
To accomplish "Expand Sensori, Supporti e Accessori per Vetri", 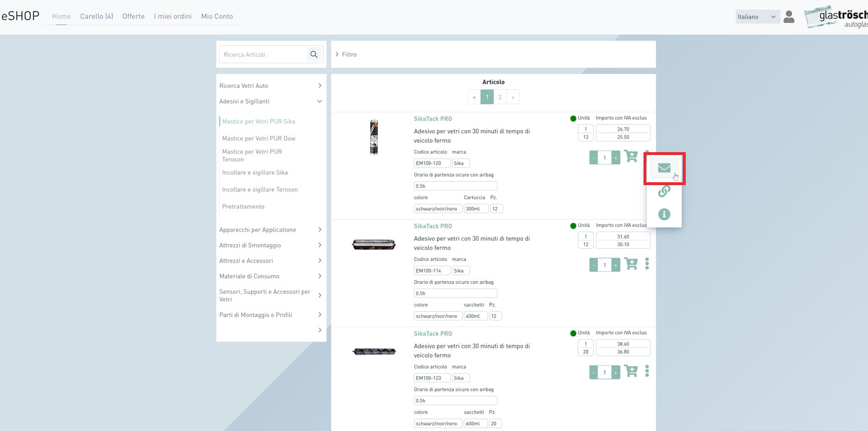I will pos(271,296).
